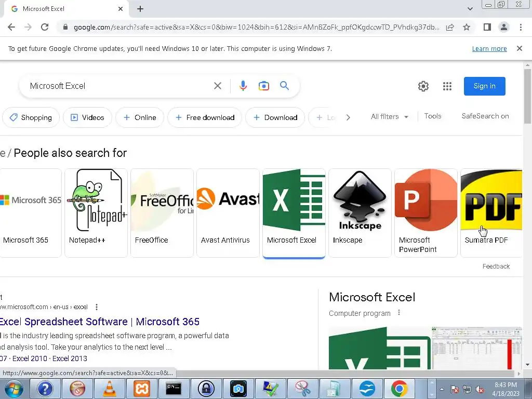This screenshot has height=399, width=532.
Task: Close the Microsoft Excel browser tab
Action: coord(121,9)
